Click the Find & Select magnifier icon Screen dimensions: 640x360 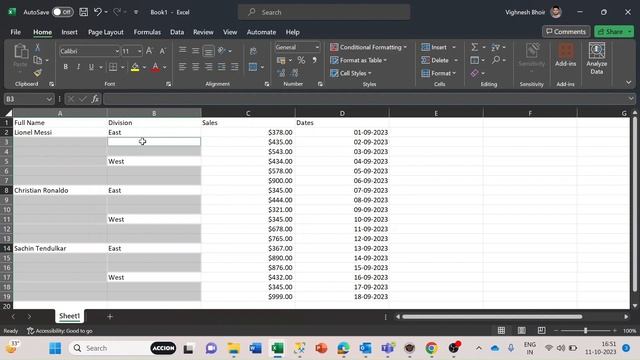pyautogui.click(x=496, y=60)
